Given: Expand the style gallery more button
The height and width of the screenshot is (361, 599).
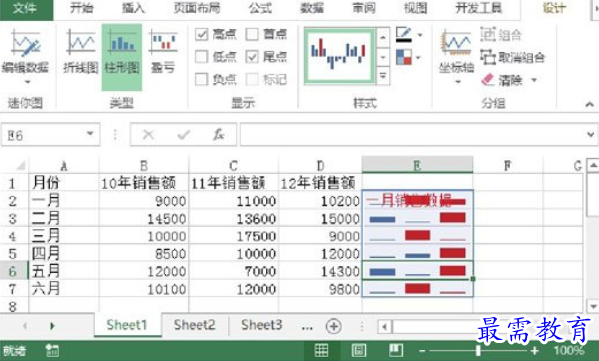Looking at the screenshot, I should [383, 76].
